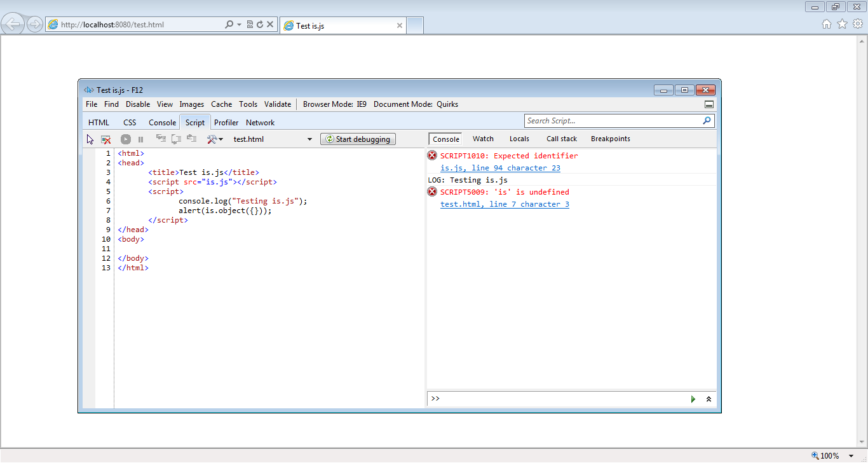This screenshot has width=868, height=463.
Task: Click the Step out icon
Action: pos(191,139)
